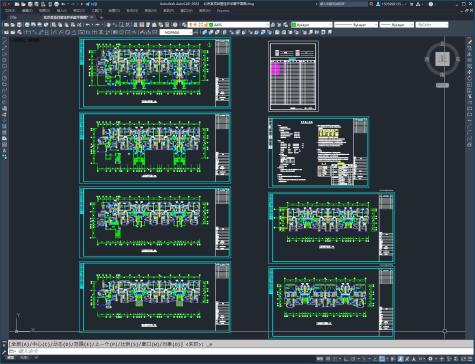The height and width of the screenshot is (364, 475).
Task: Click the Plot printer icon in Standard toolbar
Action: coord(27,25)
